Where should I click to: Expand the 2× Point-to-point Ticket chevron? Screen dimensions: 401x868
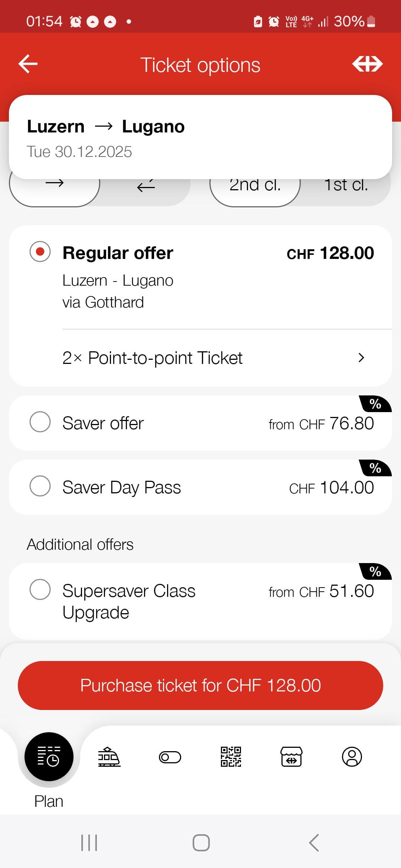tap(361, 358)
